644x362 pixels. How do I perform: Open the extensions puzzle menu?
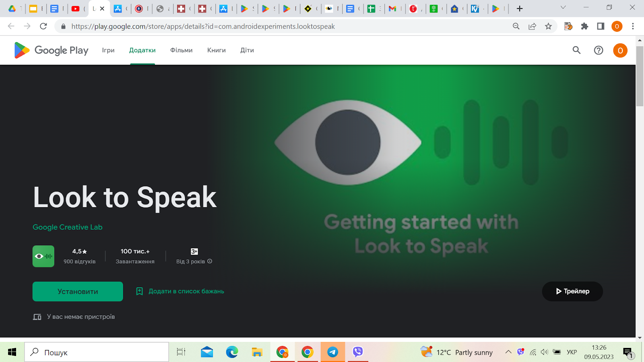584,26
